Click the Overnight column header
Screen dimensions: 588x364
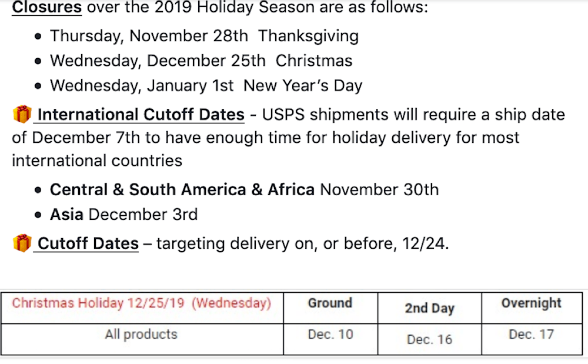(531, 303)
